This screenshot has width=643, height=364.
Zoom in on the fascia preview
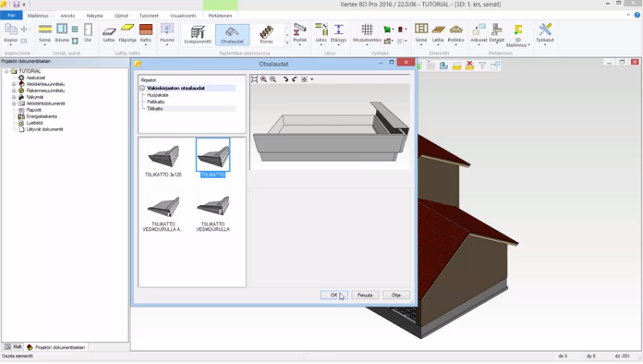pyautogui.click(x=263, y=79)
